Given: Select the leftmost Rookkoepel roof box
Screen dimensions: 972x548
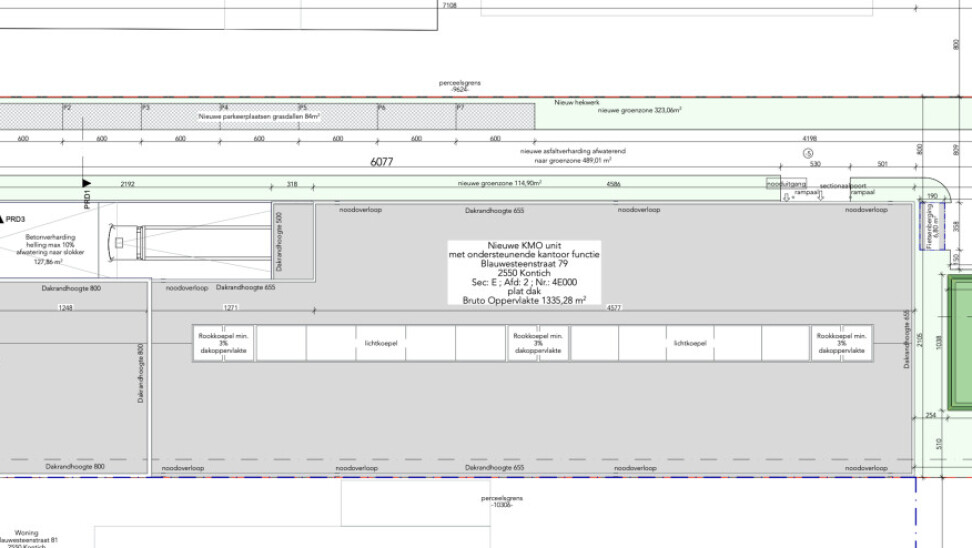Looking at the screenshot, I should tap(223, 343).
